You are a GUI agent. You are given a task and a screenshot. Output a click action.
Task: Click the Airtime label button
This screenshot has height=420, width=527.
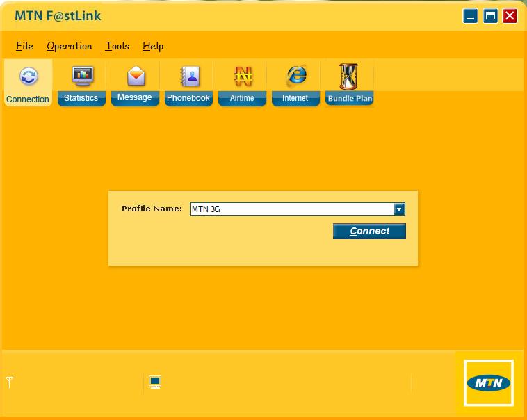point(242,98)
